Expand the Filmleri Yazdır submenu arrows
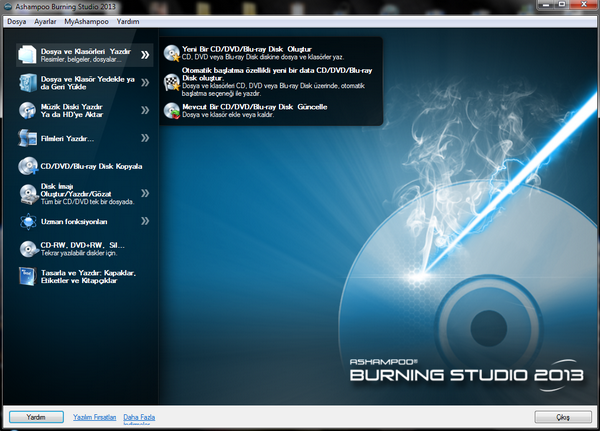 [x=145, y=137]
